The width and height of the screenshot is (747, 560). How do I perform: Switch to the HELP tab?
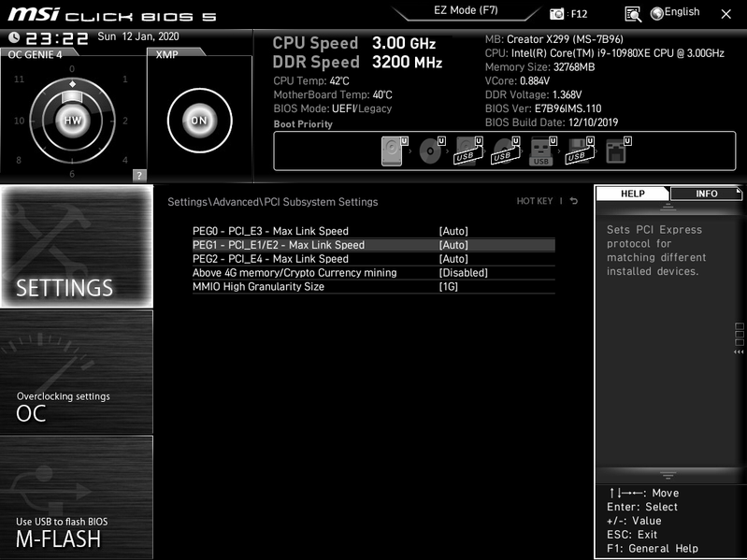point(632,194)
